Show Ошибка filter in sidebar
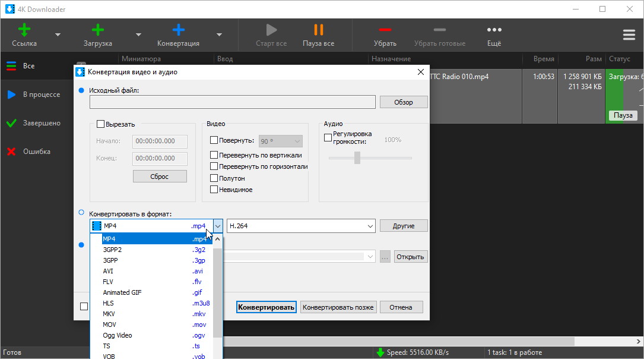644x359 pixels. [x=37, y=152]
